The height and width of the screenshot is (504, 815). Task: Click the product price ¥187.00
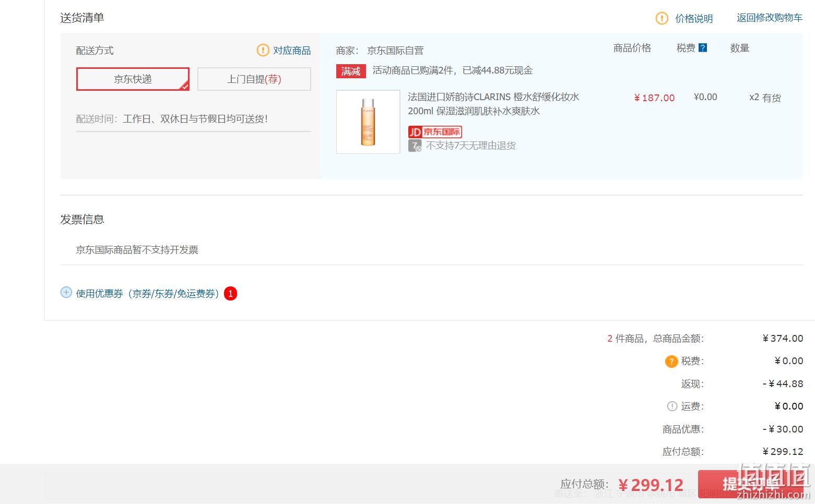click(x=654, y=98)
